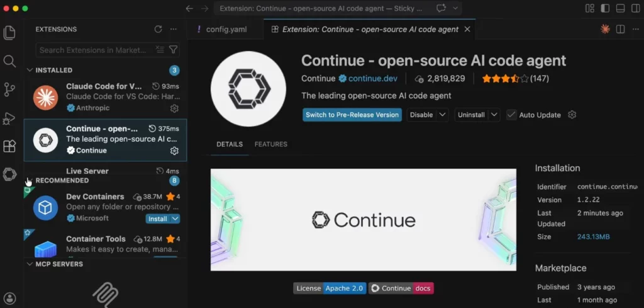Image resolution: width=644 pixels, height=308 pixels.
Task: Select the Features tab
Action: coord(270,144)
